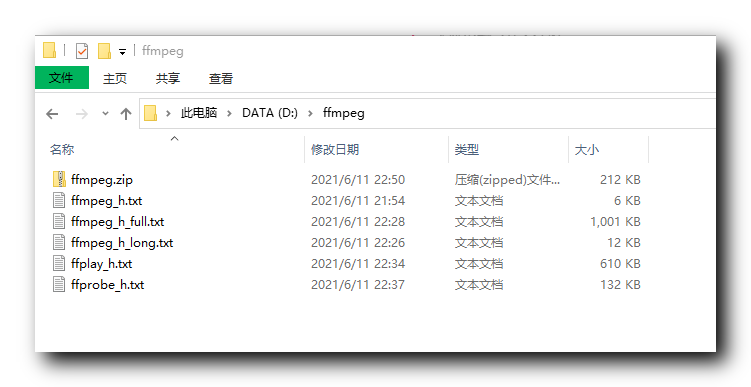Select the file name ffmpeg_h_long.txt

[122, 243]
